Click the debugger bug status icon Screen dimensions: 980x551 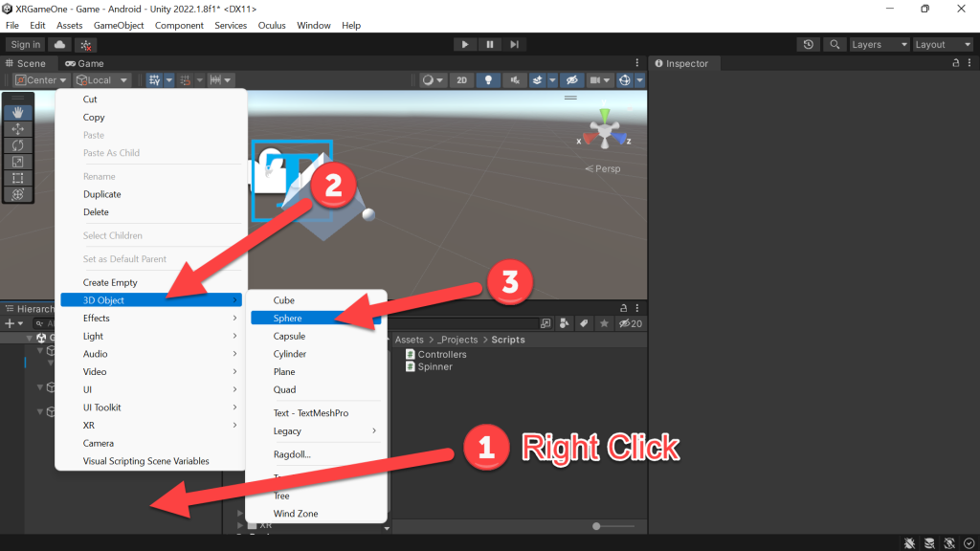pyautogui.click(x=909, y=543)
